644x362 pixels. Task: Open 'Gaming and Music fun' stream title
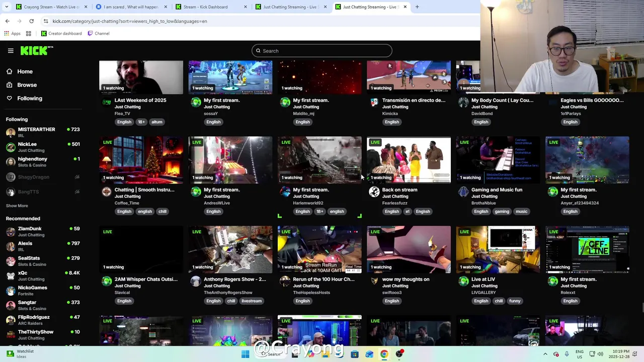coord(497,190)
